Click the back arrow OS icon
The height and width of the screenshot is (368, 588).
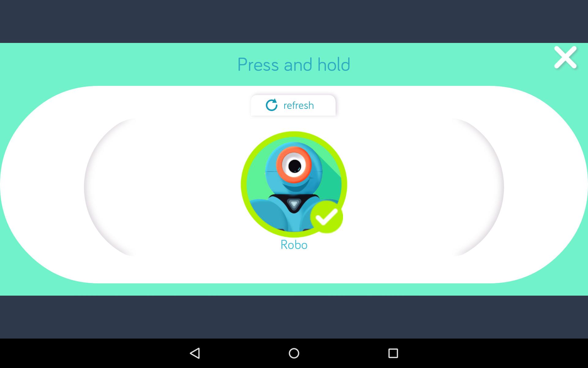(x=196, y=353)
